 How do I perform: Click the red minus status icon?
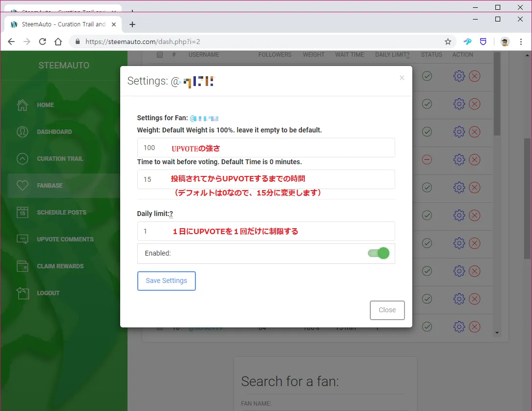pos(427,159)
